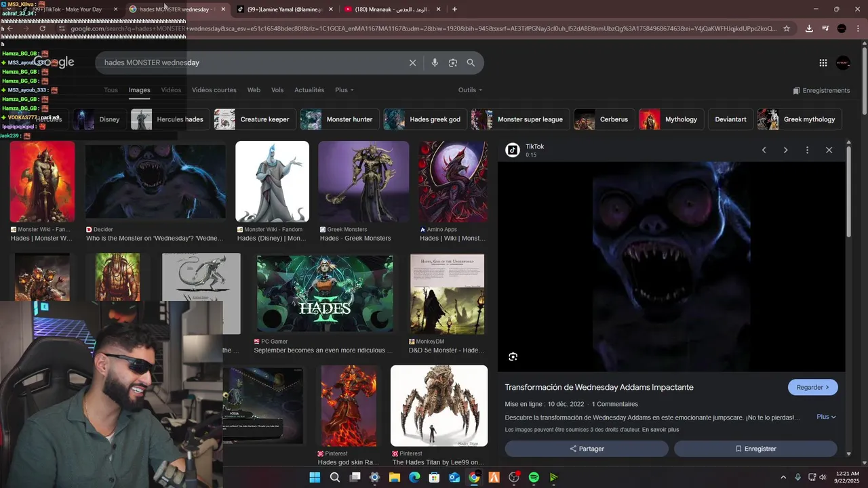The image size is (868, 488).
Task: Close the hades MONSTER wednesday browser tab
Action: click(x=223, y=9)
